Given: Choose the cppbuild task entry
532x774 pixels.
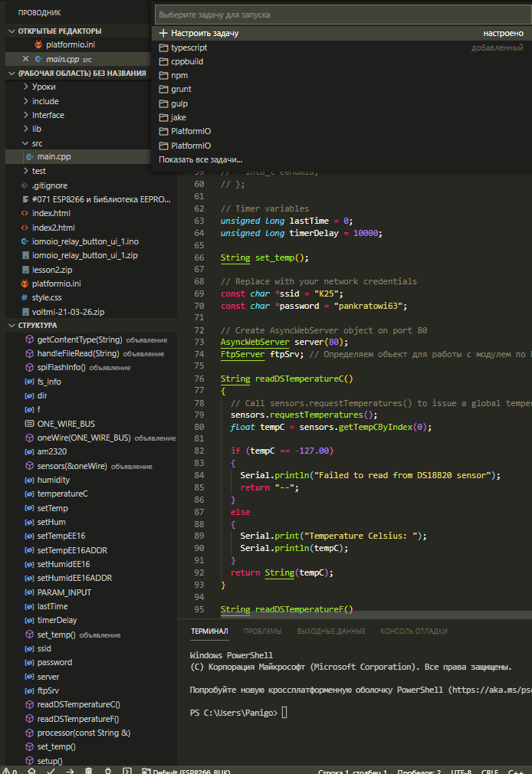Looking at the screenshot, I should (x=187, y=61).
